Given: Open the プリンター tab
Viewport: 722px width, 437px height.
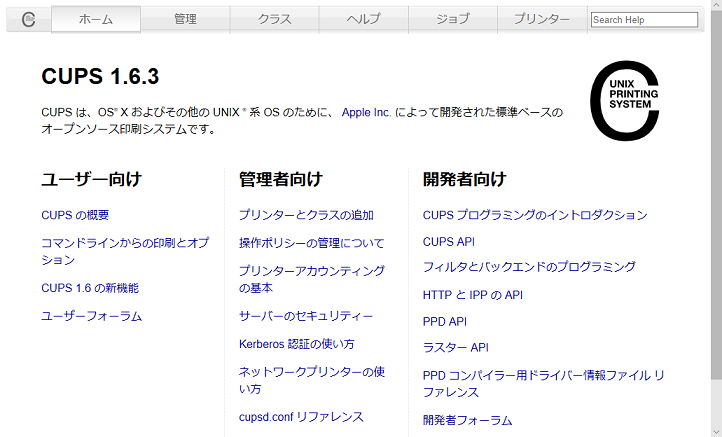Looking at the screenshot, I should (x=542, y=19).
